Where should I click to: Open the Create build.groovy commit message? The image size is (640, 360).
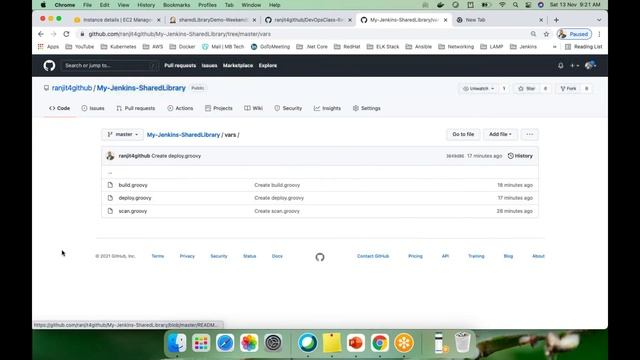coord(277,185)
